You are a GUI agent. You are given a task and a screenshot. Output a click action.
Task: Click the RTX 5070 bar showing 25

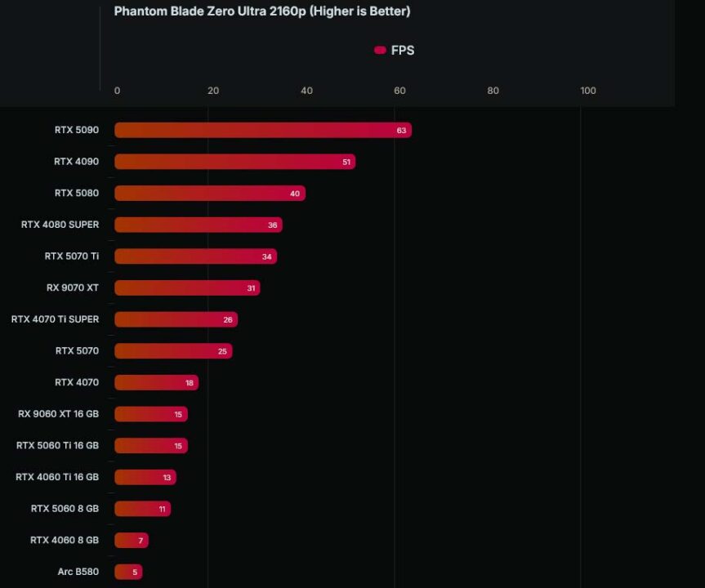[173, 351]
